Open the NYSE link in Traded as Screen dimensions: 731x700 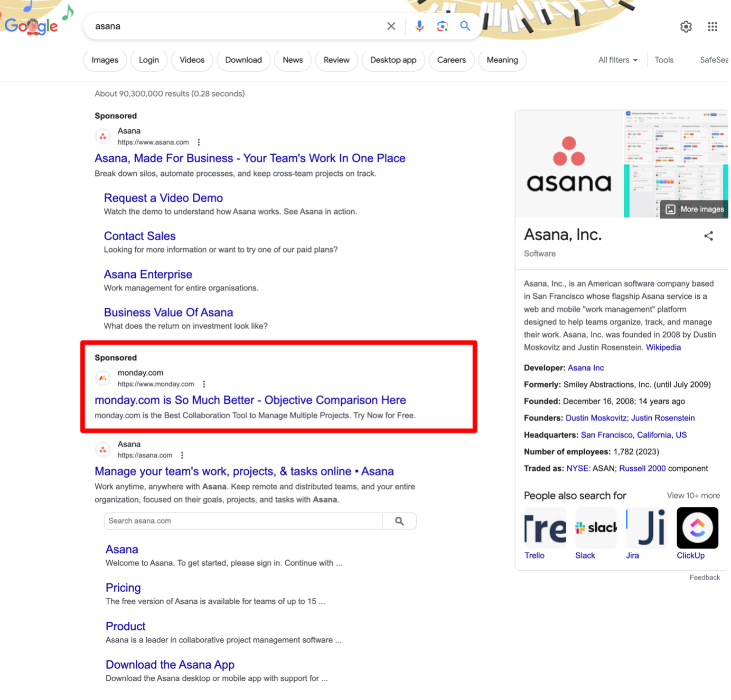pyautogui.click(x=577, y=469)
